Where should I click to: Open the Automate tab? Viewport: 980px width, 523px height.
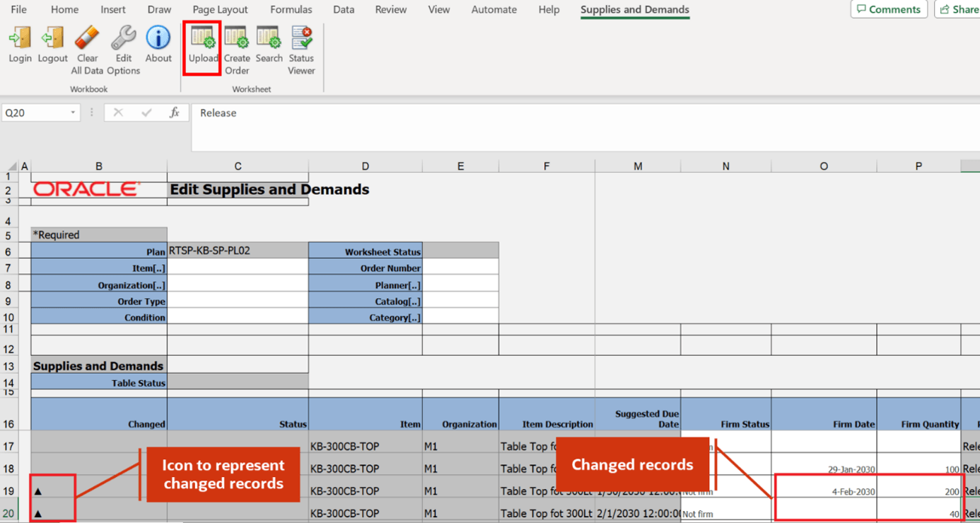point(494,10)
